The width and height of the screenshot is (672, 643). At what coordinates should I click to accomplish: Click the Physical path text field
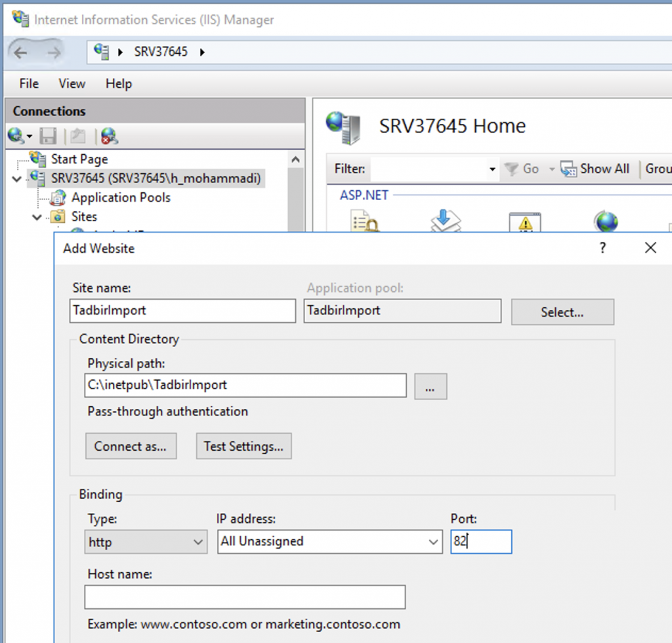pos(245,385)
